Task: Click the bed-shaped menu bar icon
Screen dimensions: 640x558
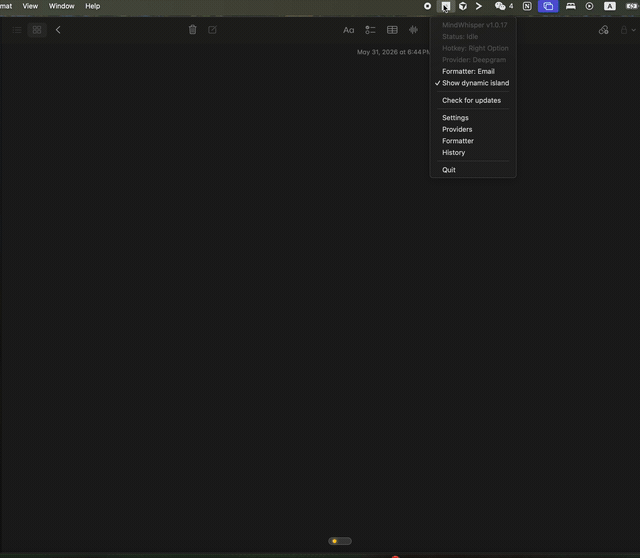Action: pyautogui.click(x=571, y=6)
